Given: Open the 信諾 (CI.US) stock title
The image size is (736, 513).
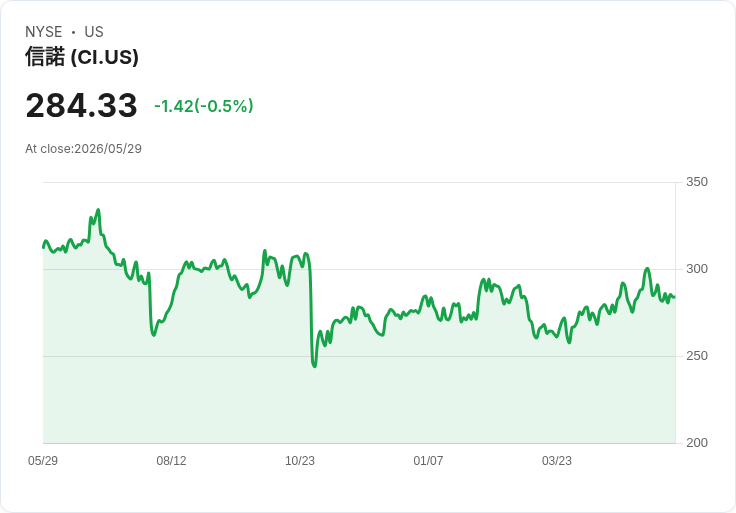Looking at the screenshot, I should (82, 57).
